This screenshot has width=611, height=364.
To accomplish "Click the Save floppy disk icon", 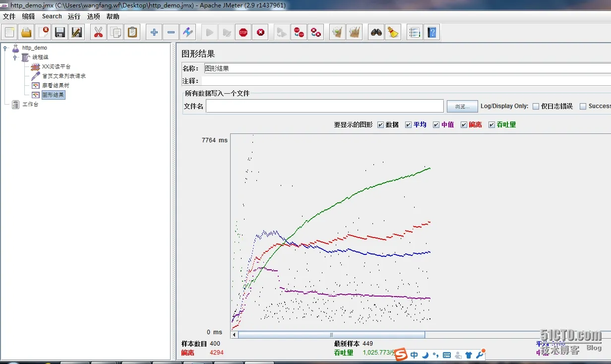I will (60, 32).
